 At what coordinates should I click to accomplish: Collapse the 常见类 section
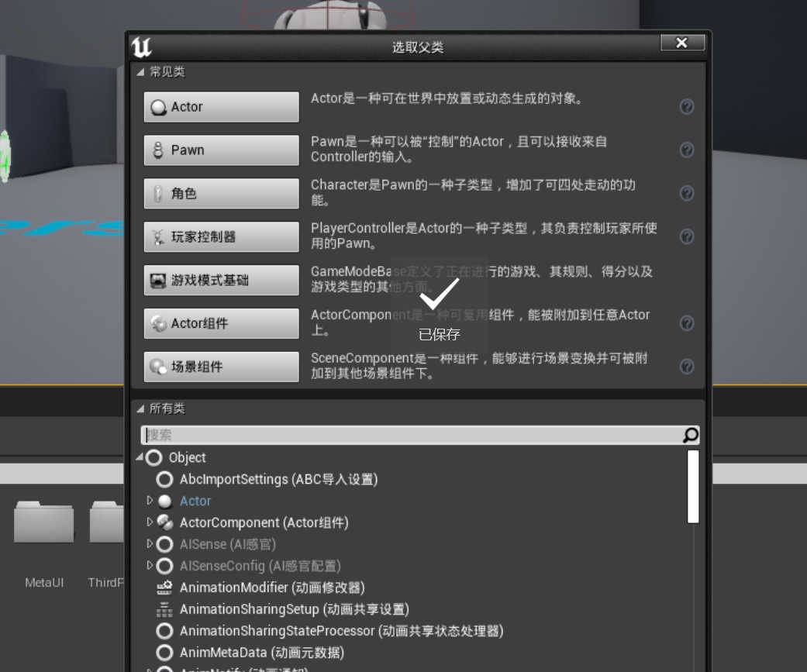click(140, 72)
